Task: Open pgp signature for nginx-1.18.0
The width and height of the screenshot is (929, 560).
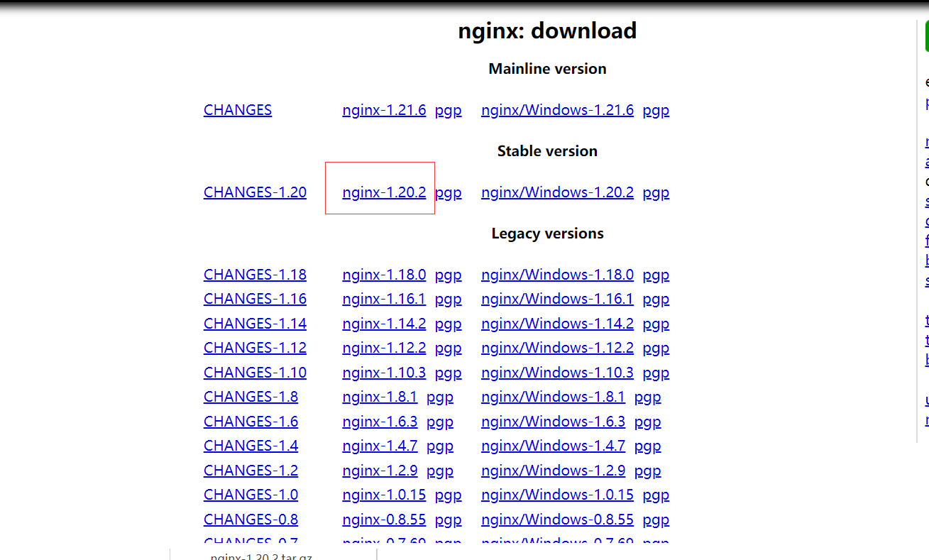Action: (448, 275)
